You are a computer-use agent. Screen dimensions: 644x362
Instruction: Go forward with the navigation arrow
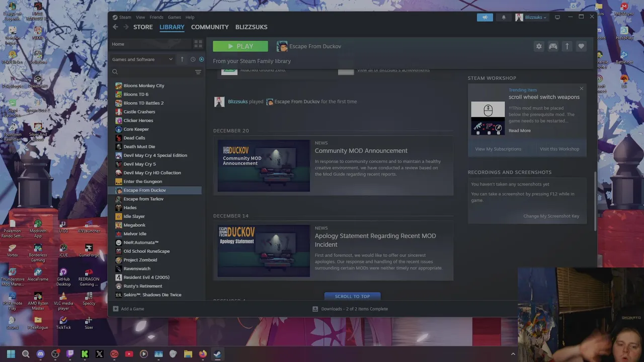[126, 27]
